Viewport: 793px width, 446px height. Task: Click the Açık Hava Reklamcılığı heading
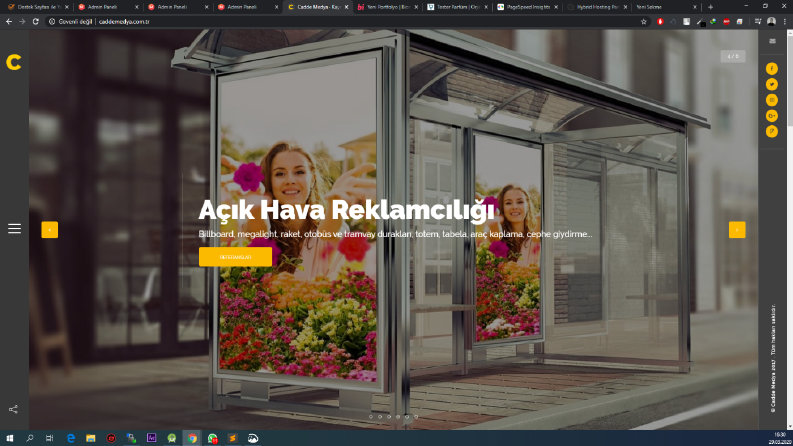point(346,210)
